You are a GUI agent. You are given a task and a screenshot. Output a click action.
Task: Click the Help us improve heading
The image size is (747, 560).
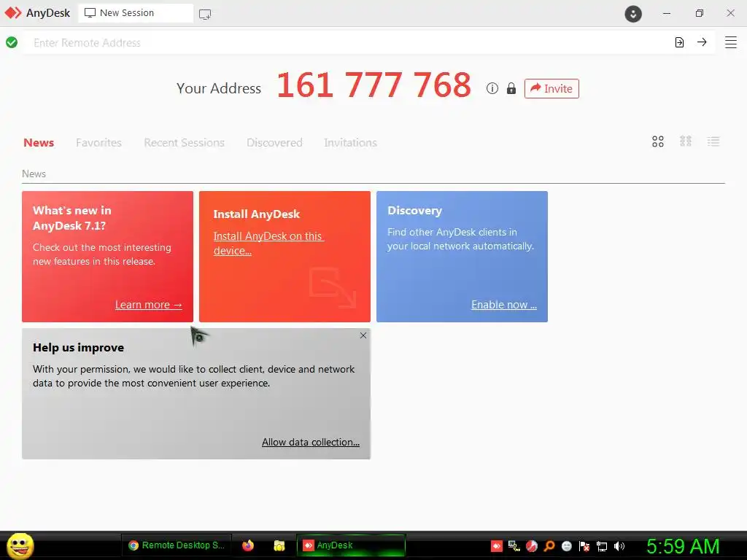78,348
